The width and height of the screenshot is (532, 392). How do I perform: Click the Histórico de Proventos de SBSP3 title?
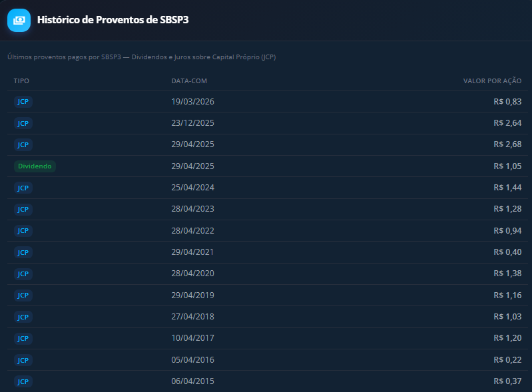click(113, 20)
